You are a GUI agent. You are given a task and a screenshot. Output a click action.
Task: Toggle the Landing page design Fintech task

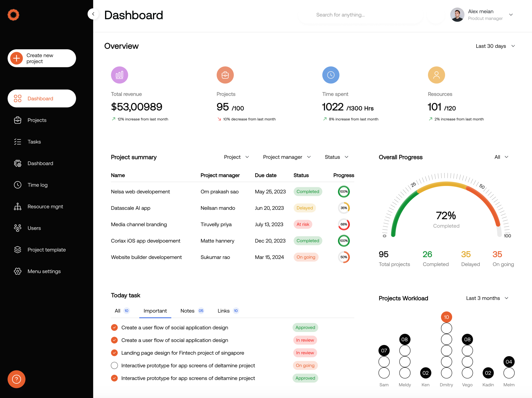coord(114,353)
